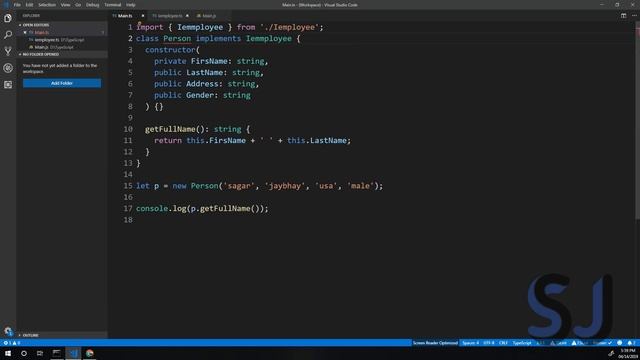Open the Edit menu

(29, 5)
